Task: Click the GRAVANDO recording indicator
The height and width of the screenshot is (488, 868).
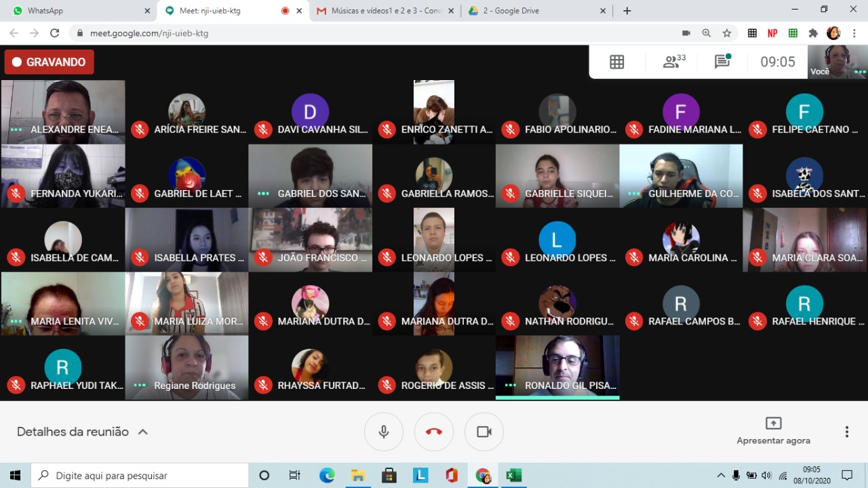Action: (49, 62)
